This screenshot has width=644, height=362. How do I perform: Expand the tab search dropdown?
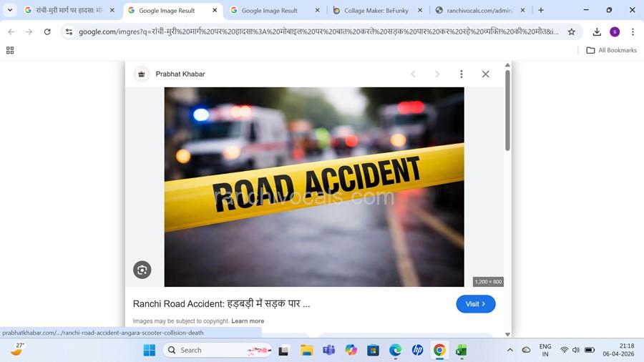[10, 10]
